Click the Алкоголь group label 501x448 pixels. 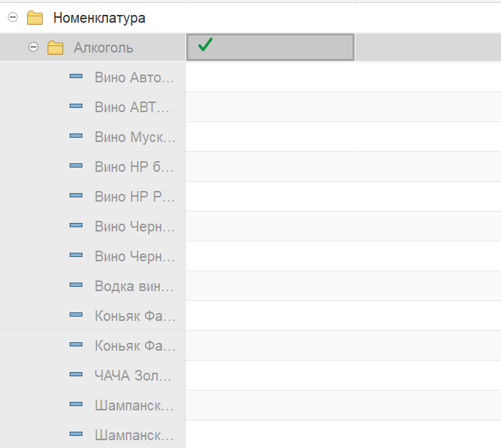(x=104, y=48)
